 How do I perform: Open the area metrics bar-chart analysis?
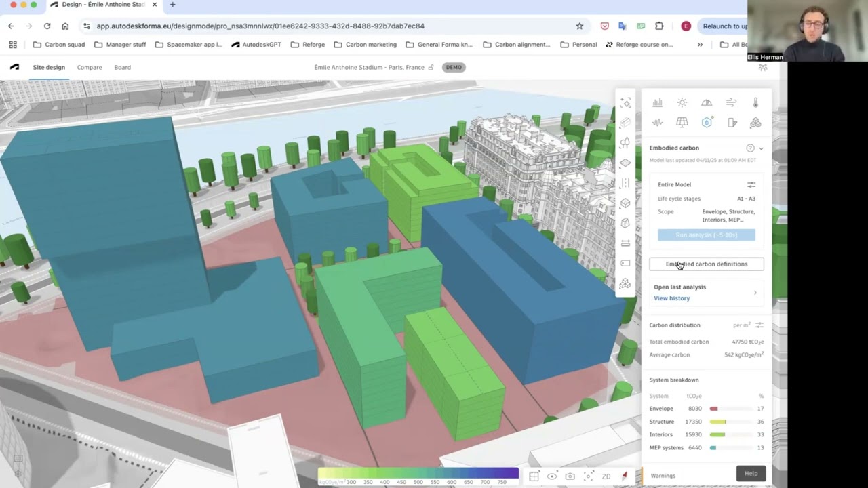[657, 102]
